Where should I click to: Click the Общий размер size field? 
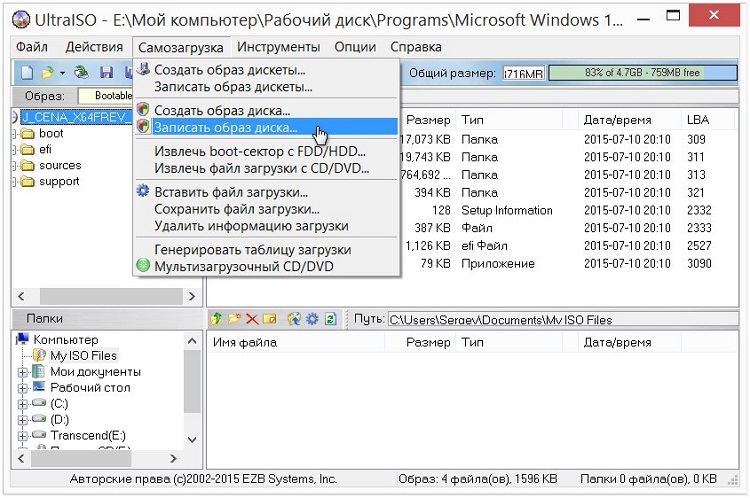point(523,73)
